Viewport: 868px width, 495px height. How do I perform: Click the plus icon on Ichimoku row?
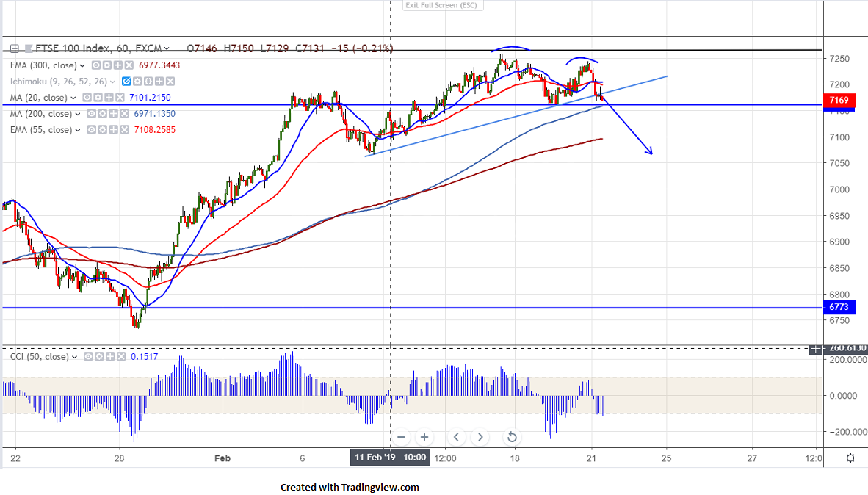click(x=159, y=82)
